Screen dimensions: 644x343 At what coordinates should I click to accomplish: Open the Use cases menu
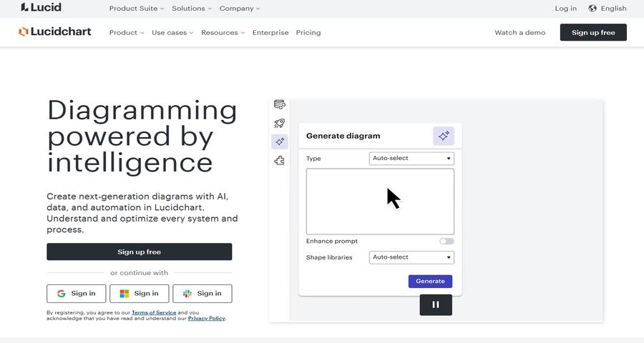coord(172,33)
